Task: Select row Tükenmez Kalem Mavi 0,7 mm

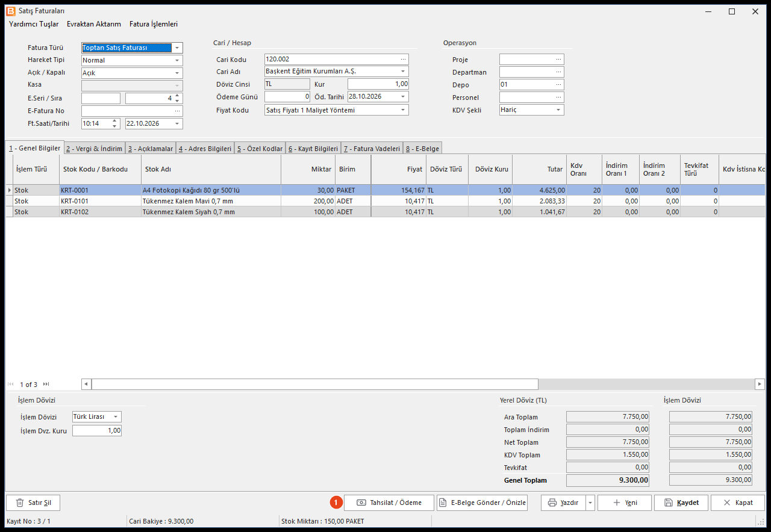Action: point(385,201)
